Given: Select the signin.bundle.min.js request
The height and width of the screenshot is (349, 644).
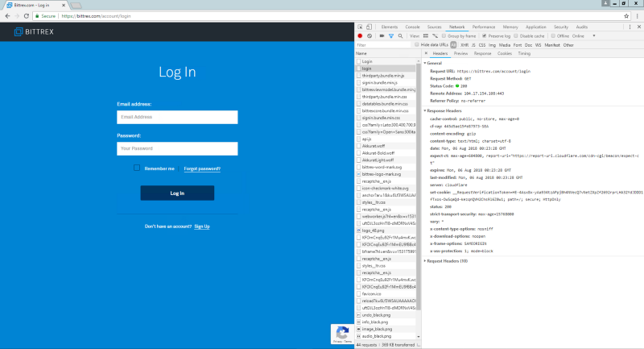Looking at the screenshot, I should [x=386, y=83].
